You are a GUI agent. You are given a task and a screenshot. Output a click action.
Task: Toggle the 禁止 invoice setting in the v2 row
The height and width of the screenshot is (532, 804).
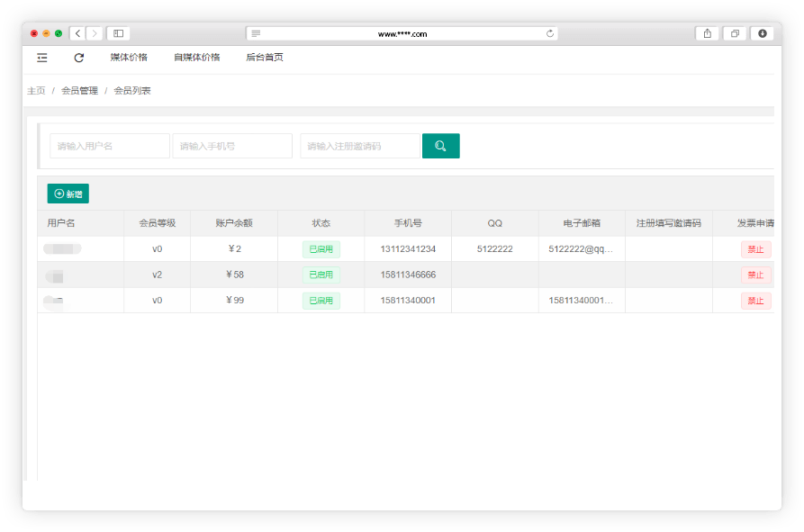point(755,275)
